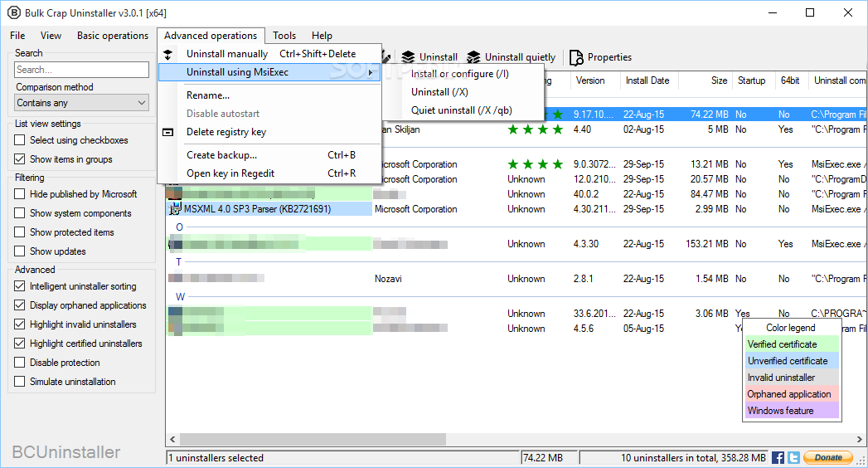Viewport: 868px width, 468px height.
Task: Sort by the Install Date column header
Action: coord(648,80)
